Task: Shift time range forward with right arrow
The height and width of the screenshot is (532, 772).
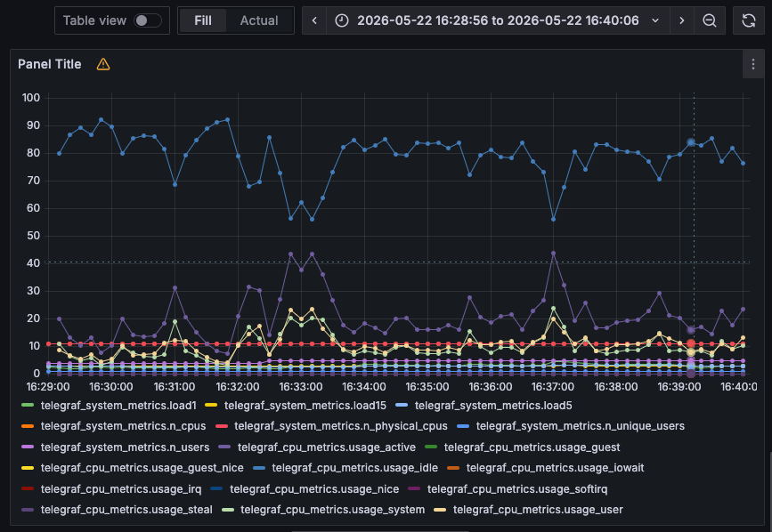Action: click(682, 20)
